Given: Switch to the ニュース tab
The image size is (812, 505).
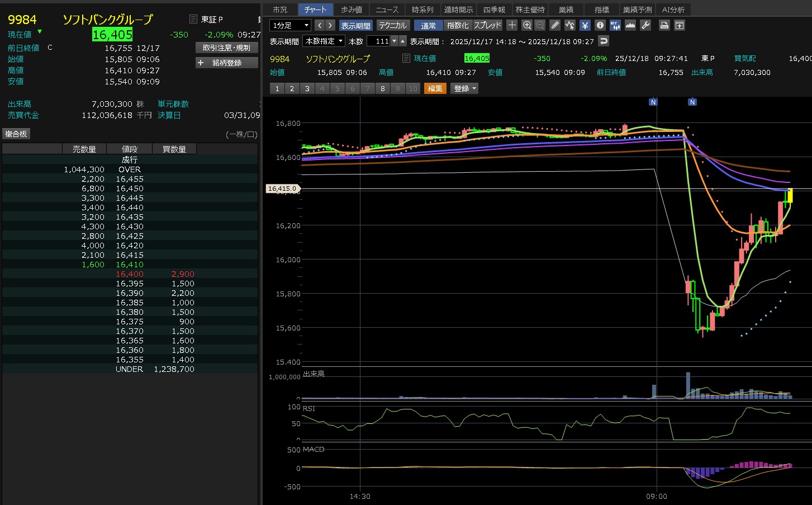Looking at the screenshot, I should click(x=387, y=10).
